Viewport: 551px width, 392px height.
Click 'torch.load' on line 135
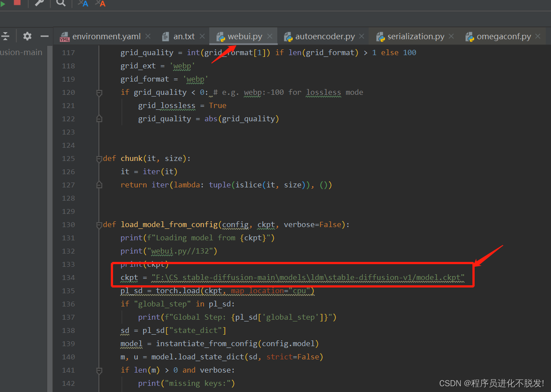177,291
